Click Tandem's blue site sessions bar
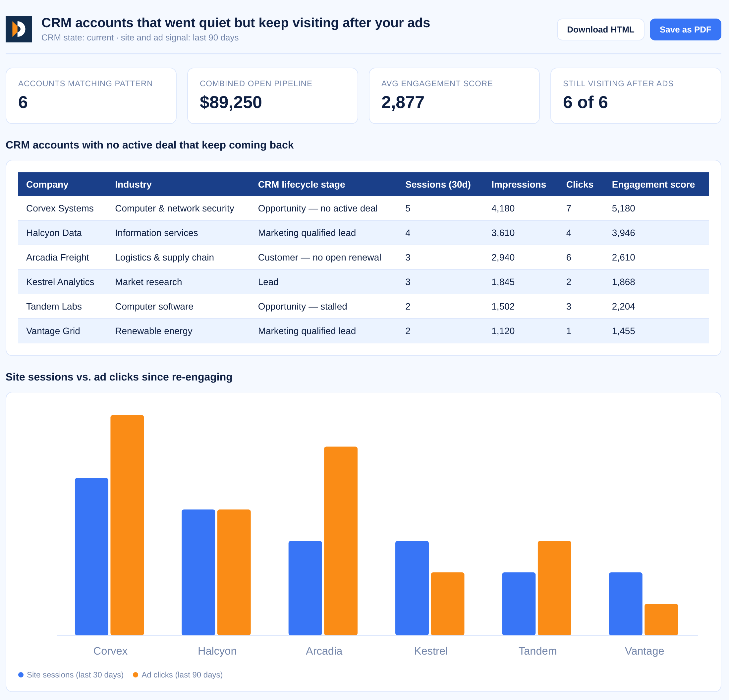This screenshot has height=700, width=729. tap(519, 604)
